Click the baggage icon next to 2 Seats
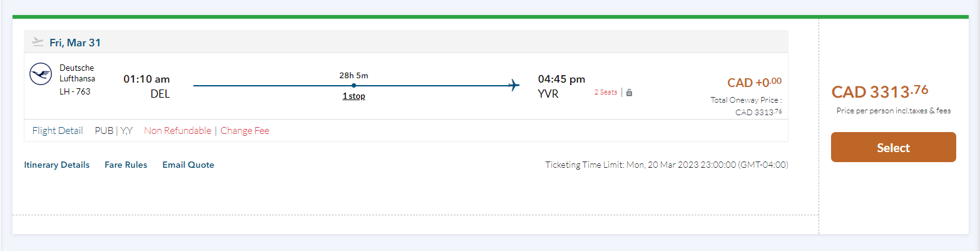Screen dimensions: 980x251 (x=629, y=93)
